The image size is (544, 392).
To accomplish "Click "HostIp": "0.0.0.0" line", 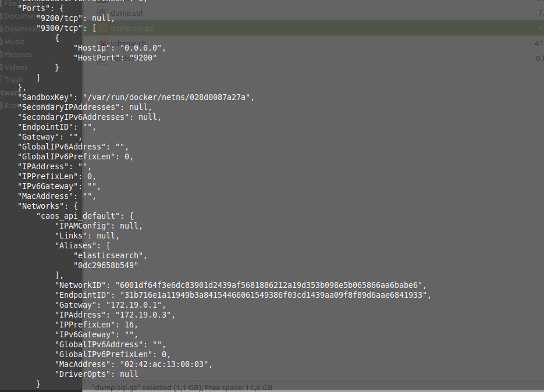I will point(120,48).
